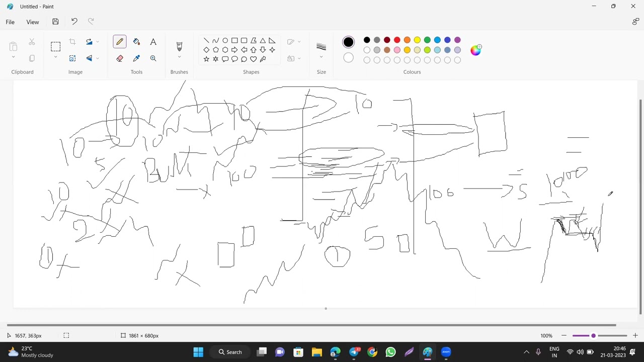
Task: Click the taskbar Search box
Action: point(230,352)
